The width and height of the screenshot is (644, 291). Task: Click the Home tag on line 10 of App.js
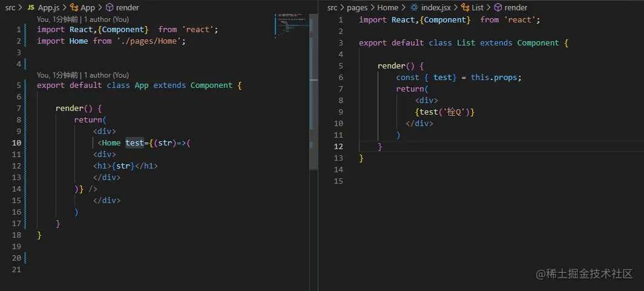click(111, 143)
